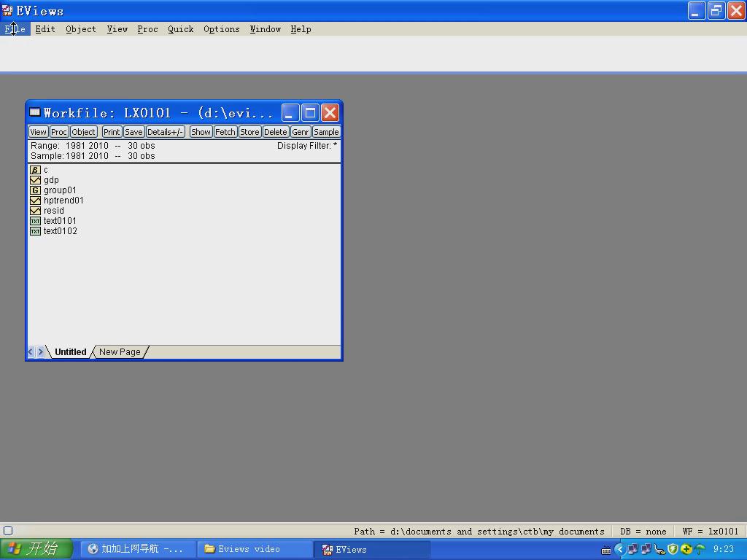Open the Object menu in menu bar
The height and width of the screenshot is (560, 747).
point(81,29)
